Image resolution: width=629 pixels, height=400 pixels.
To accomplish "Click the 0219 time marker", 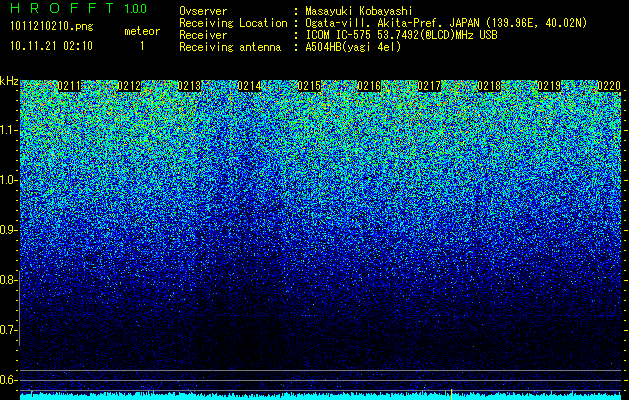I will pyautogui.click(x=549, y=86).
